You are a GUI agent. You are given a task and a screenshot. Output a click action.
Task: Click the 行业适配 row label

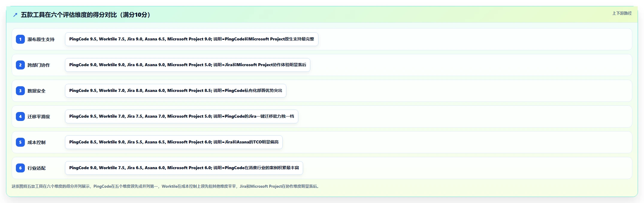[x=37, y=168]
